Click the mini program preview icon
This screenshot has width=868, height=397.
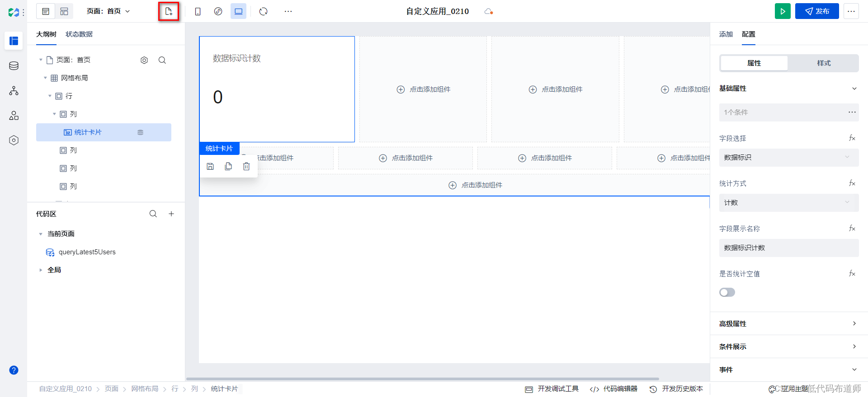coord(218,11)
